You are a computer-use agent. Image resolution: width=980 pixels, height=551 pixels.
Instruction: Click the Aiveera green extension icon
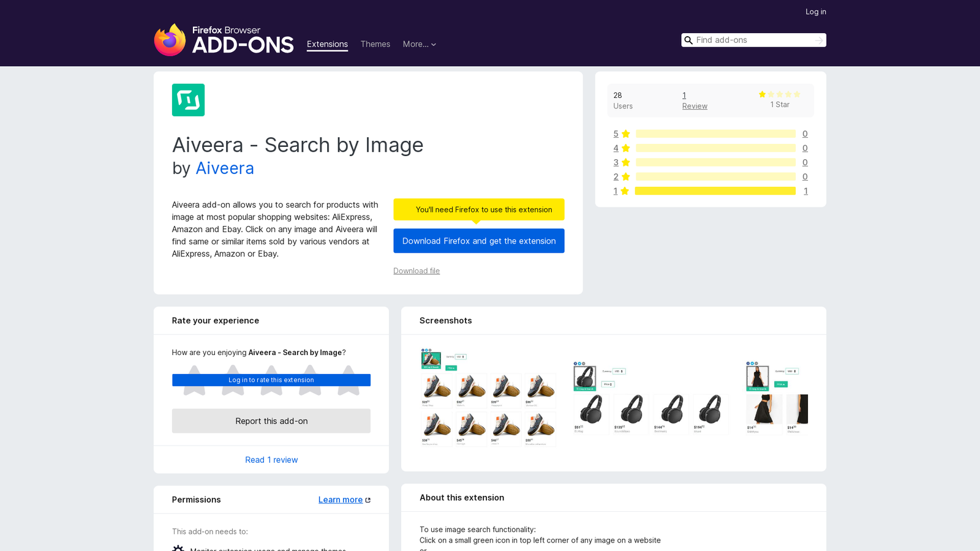pyautogui.click(x=188, y=100)
